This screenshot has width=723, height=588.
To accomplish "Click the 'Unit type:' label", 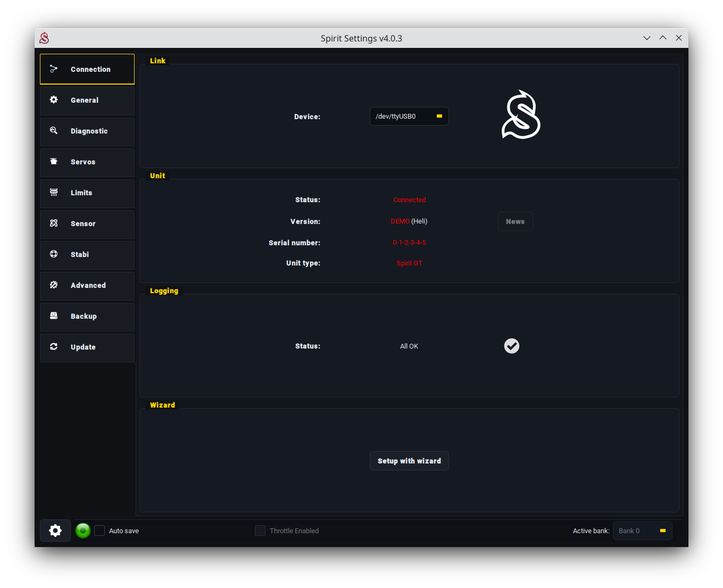I will [x=303, y=263].
